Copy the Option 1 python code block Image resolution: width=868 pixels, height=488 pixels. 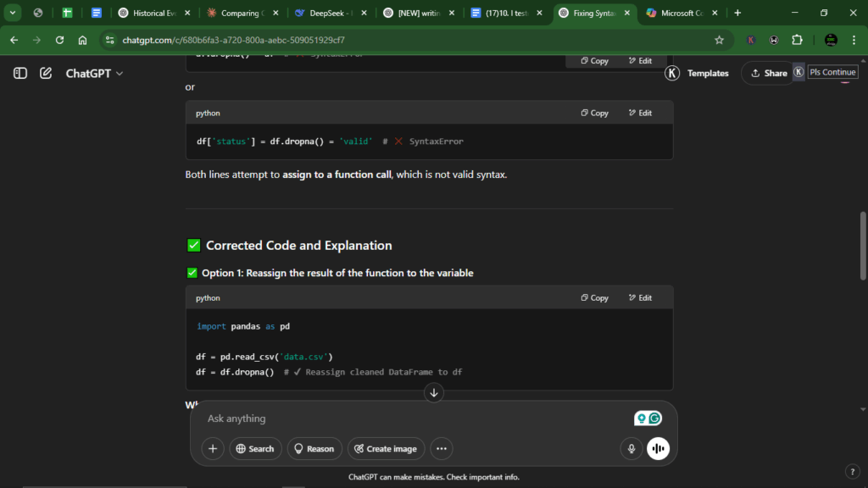594,297
